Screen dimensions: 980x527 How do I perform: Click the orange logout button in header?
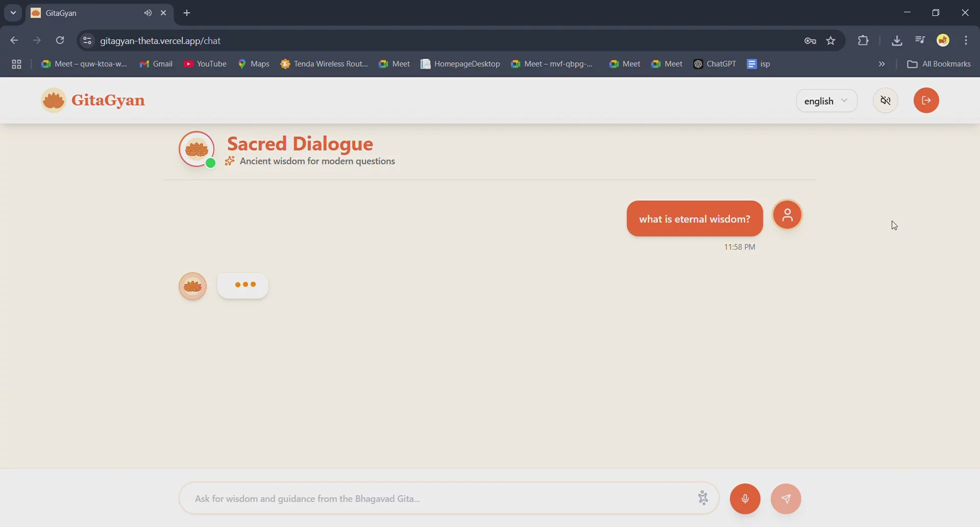[926, 101]
